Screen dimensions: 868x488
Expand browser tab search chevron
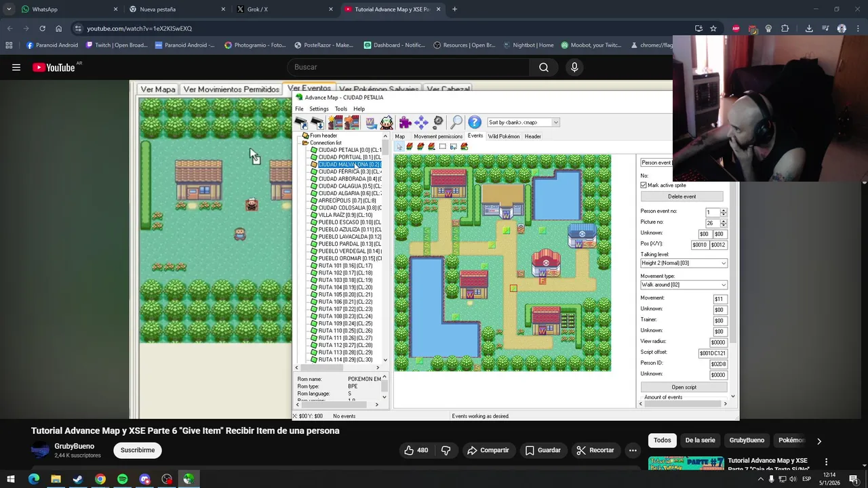[9, 9]
